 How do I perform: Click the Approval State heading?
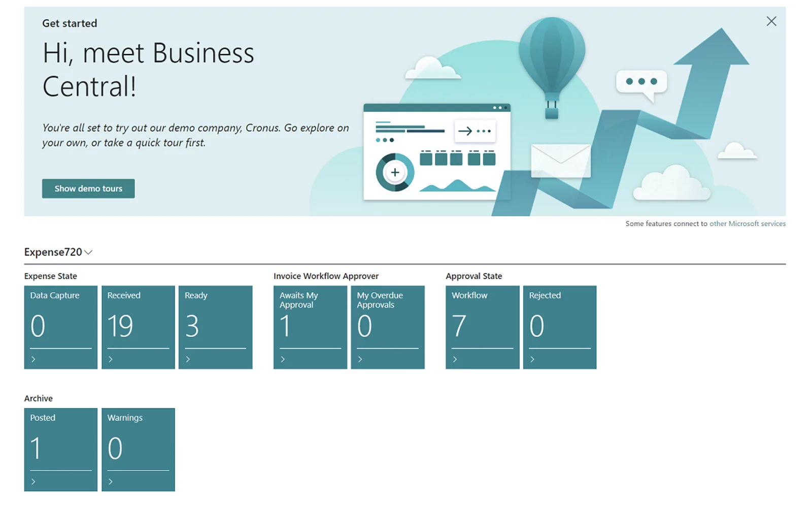[x=474, y=276]
